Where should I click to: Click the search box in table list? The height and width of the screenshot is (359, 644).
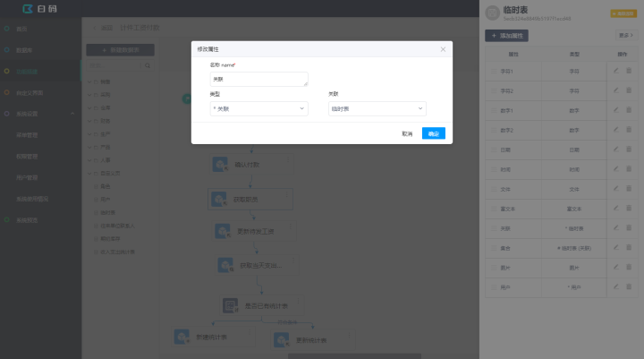click(114, 65)
